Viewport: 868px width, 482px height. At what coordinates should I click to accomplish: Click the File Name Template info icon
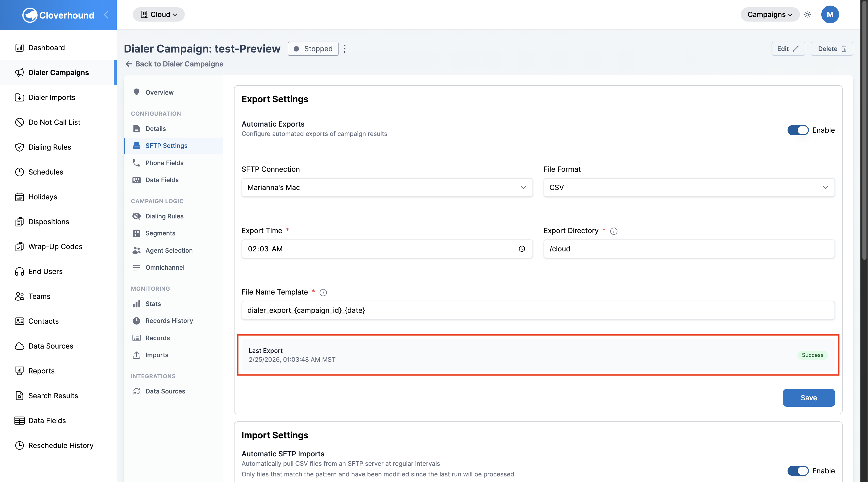323,292
